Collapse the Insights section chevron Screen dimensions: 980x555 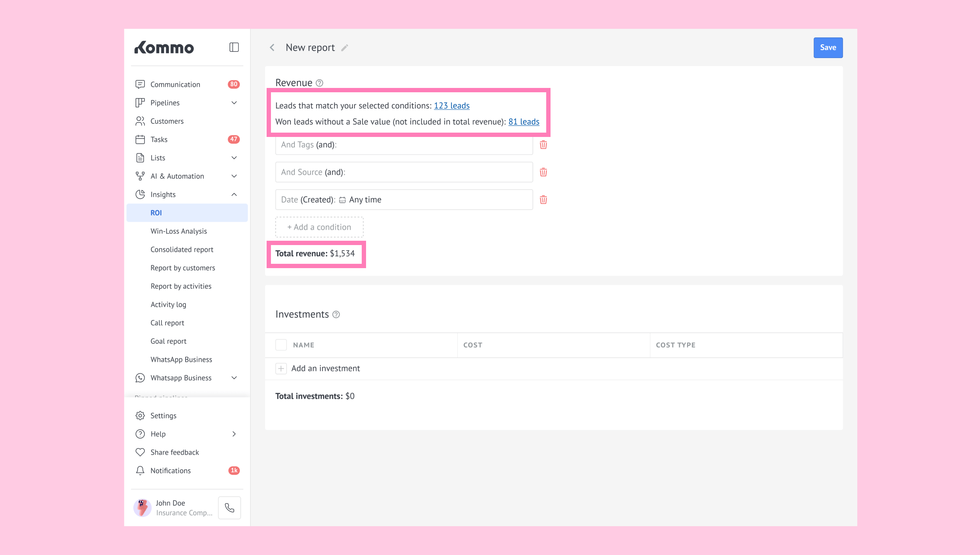click(234, 194)
